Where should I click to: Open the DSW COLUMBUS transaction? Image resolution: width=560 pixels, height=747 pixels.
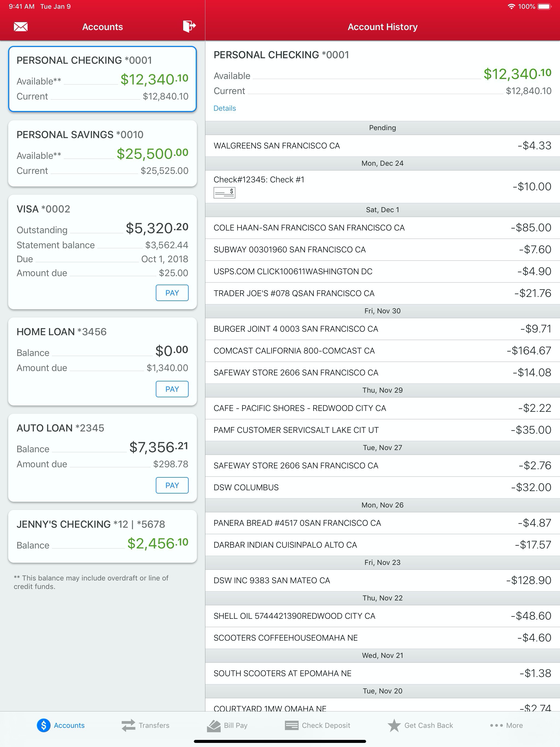click(x=382, y=487)
